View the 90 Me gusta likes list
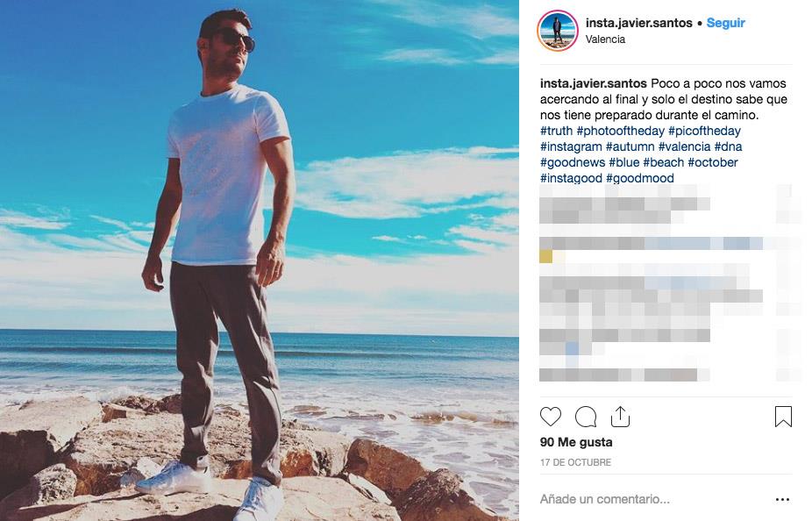 click(576, 442)
